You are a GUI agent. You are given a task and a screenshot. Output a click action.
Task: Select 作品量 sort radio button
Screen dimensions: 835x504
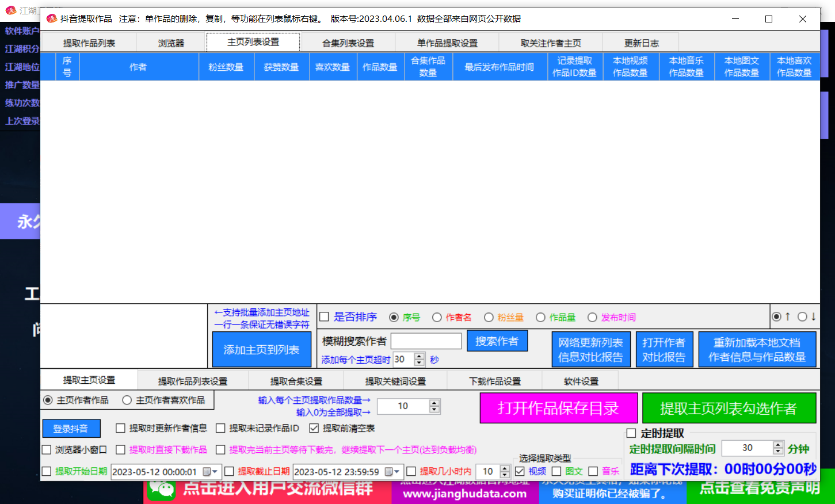(540, 318)
